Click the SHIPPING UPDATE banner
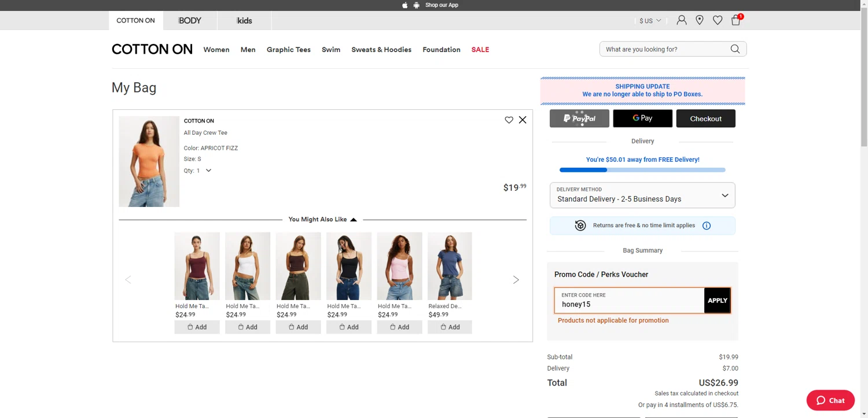Viewport: 868px width, 418px height. pyautogui.click(x=642, y=90)
